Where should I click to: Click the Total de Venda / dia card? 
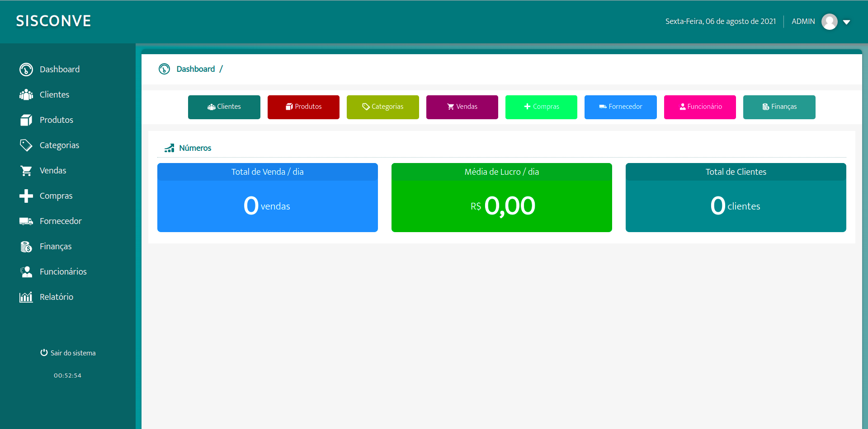pos(267,198)
